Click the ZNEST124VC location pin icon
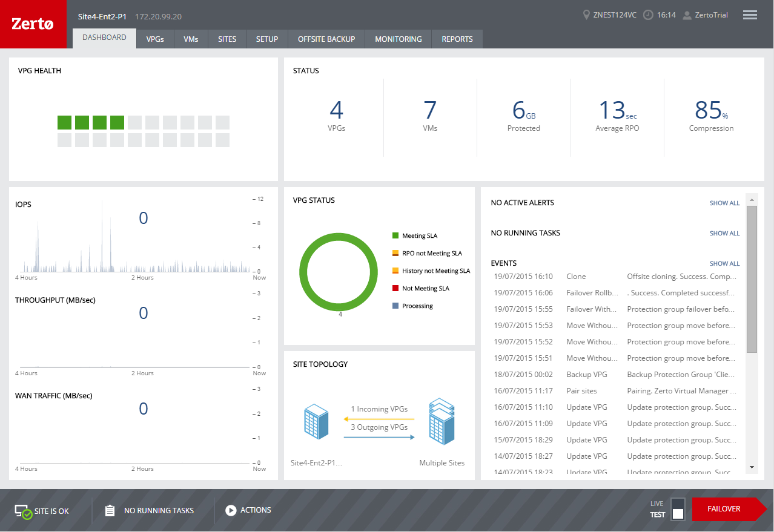 coord(586,15)
